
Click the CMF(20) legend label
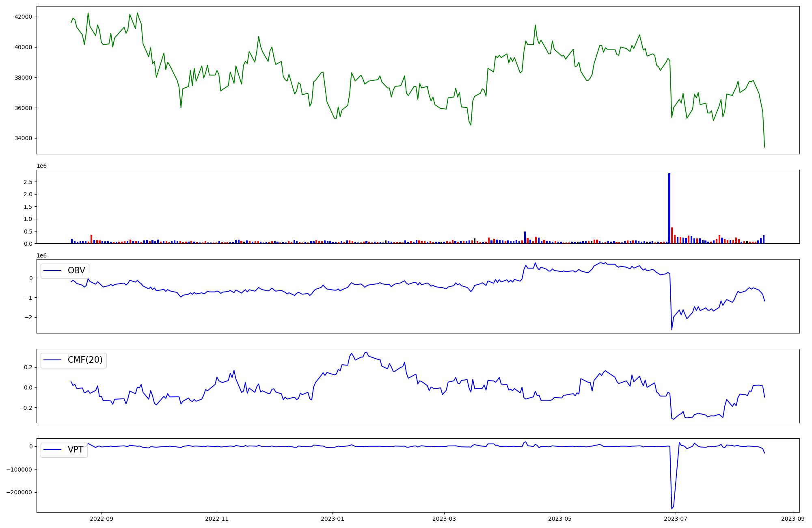point(85,360)
